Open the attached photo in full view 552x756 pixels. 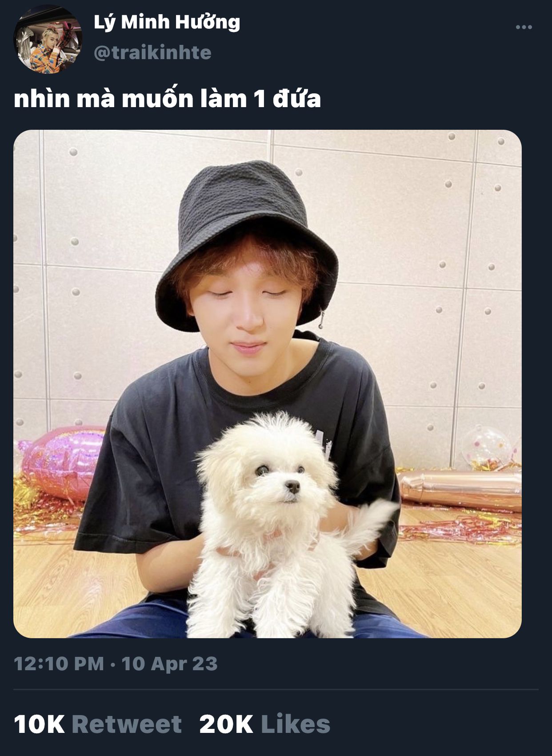(268, 384)
